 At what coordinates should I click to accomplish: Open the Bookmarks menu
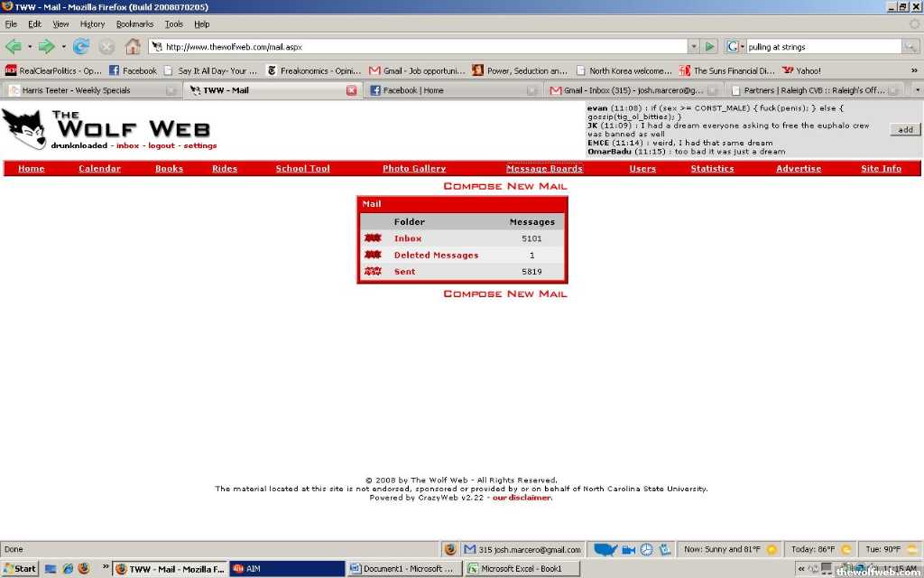(x=134, y=24)
